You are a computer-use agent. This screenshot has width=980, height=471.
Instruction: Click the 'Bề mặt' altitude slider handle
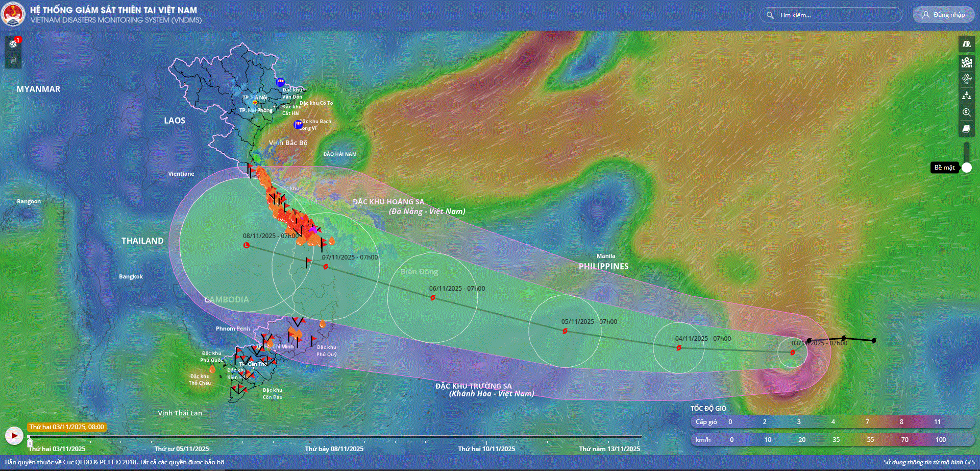tap(966, 168)
